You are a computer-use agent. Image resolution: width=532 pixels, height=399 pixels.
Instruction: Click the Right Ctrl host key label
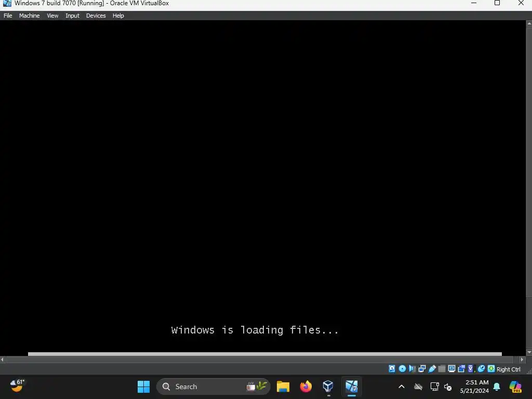pyautogui.click(x=508, y=369)
